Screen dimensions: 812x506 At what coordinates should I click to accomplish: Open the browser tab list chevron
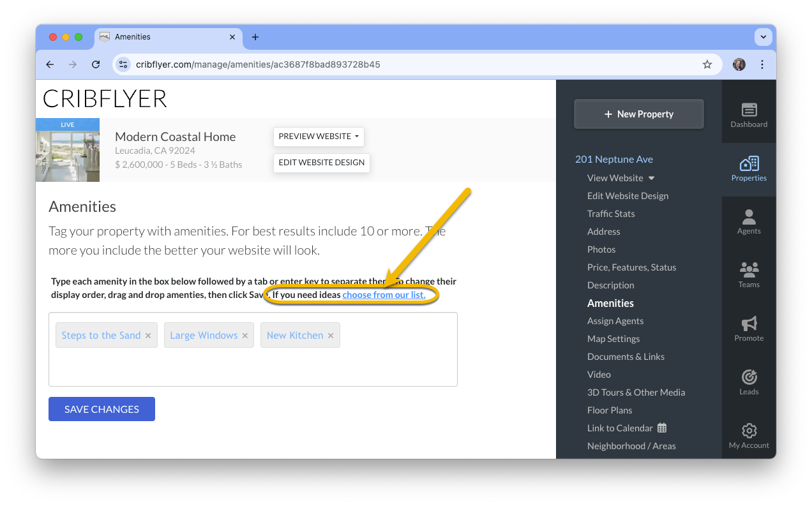click(x=763, y=37)
